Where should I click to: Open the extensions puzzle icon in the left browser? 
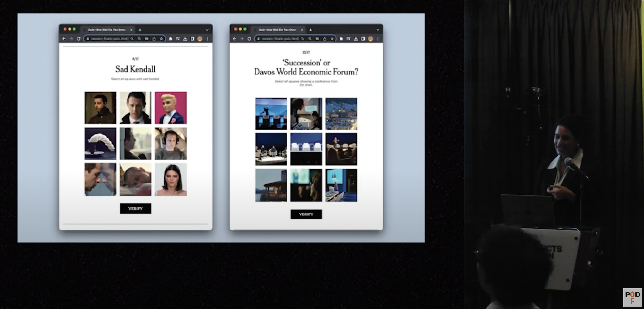coord(170,39)
